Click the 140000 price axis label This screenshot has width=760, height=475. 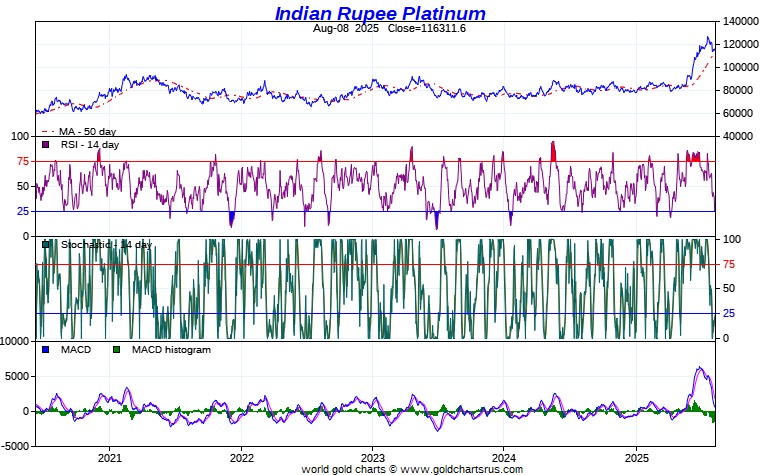[741, 21]
